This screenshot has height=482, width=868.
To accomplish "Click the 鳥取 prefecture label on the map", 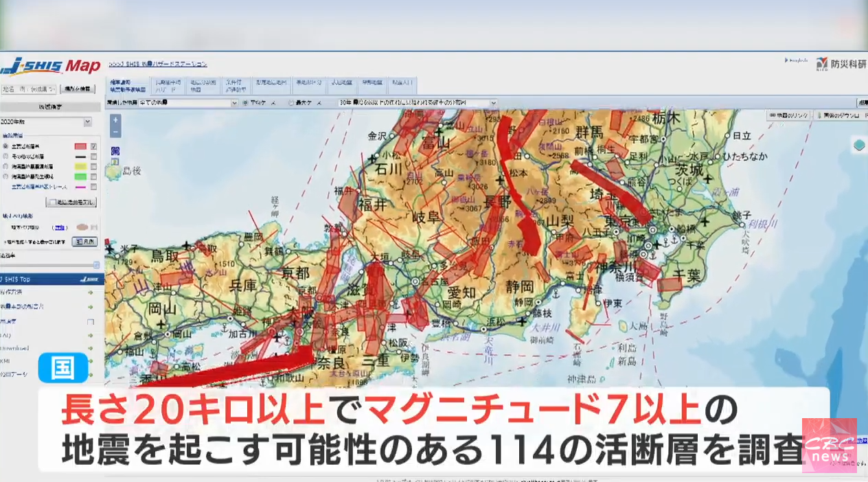I will pyautogui.click(x=166, y=257).
